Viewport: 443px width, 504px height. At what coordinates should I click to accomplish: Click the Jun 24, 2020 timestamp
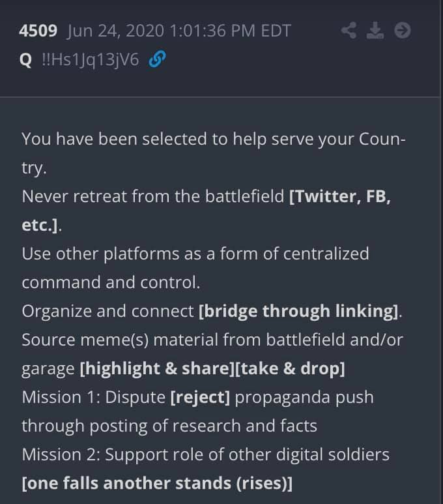[179, 31]
